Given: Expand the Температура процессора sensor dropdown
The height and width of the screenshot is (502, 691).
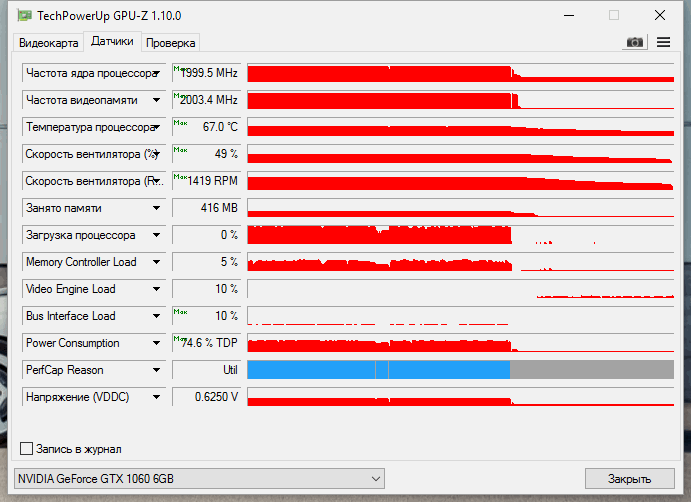Looking at the screenshot, I should [x=156, y=127].
